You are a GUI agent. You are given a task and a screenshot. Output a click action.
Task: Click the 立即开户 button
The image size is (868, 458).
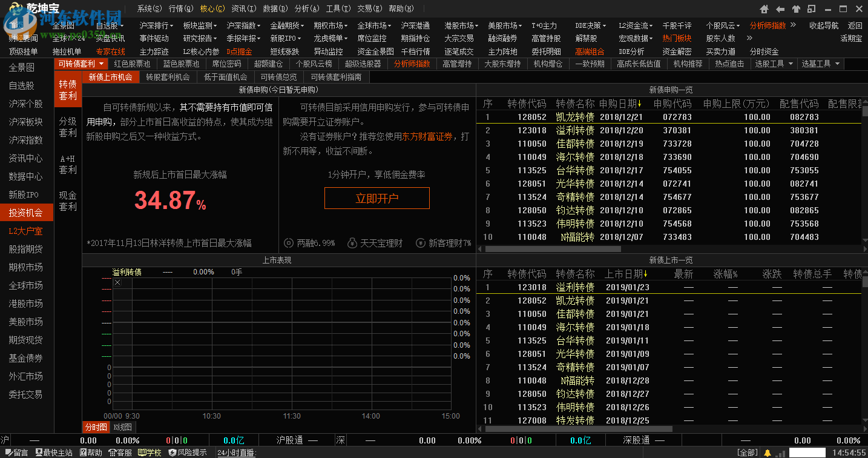click(x=376, y=198)
